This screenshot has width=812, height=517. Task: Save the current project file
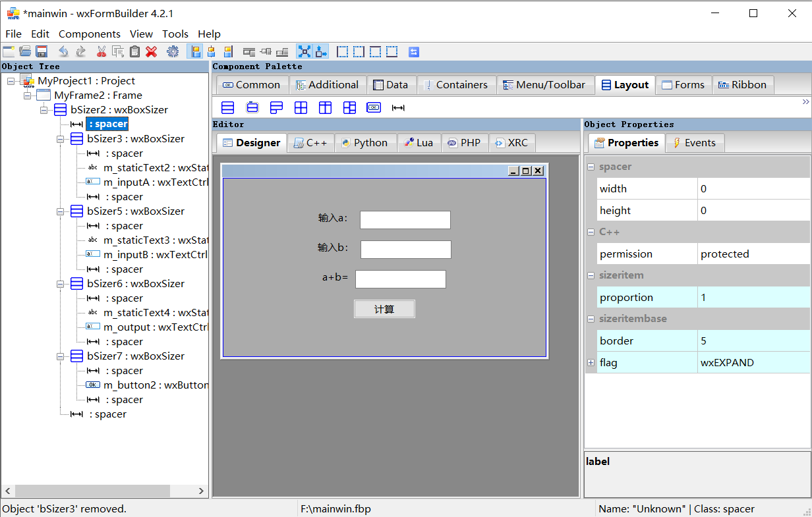[x=42, y=51]
